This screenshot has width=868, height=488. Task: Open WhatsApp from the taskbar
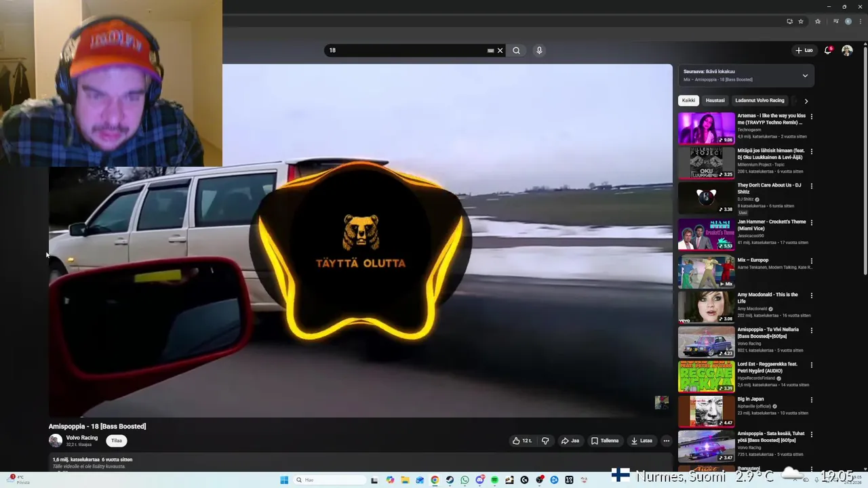(x=465, y=480)
